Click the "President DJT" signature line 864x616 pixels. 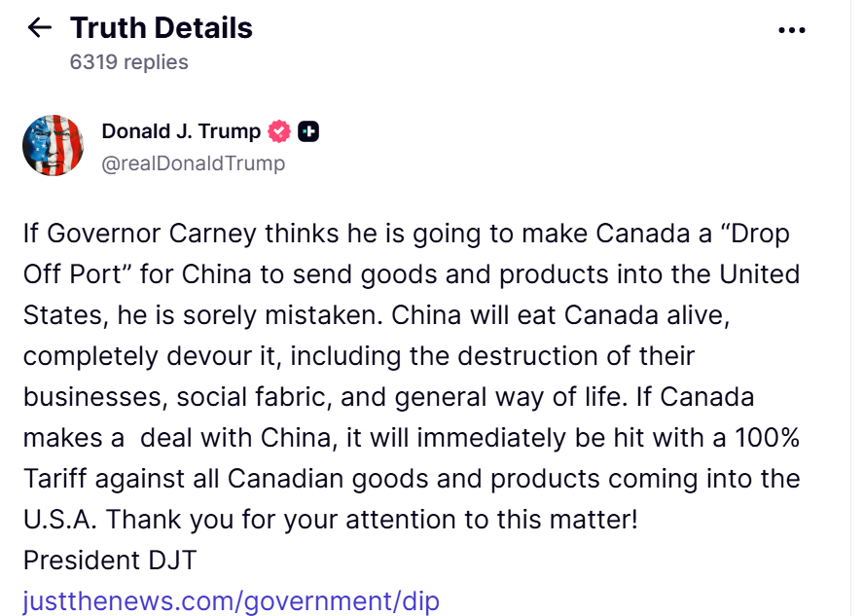[x=110, y=561]
